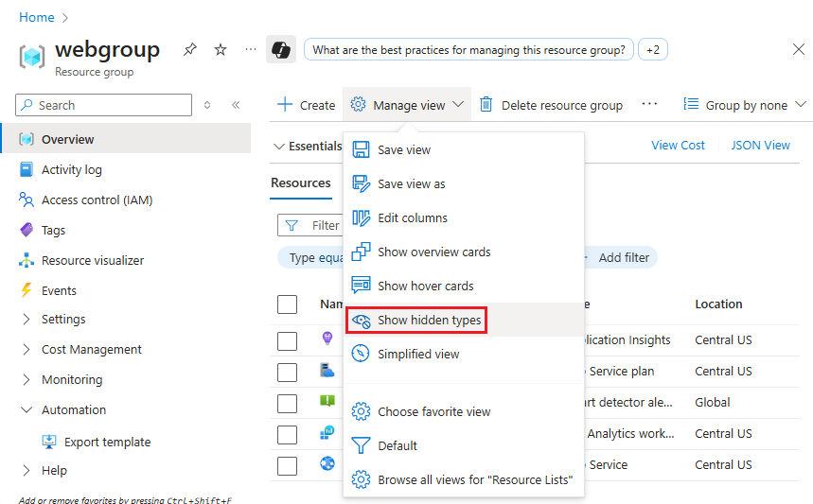Check the select-all checkbox in the table header

click(x=287, y=304)
